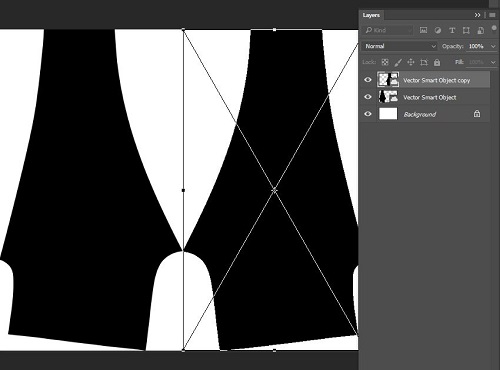This screenshot has height=370, width=500.
Task: Filter layers by pixel layer icon
Action: (x=423, y=30)
